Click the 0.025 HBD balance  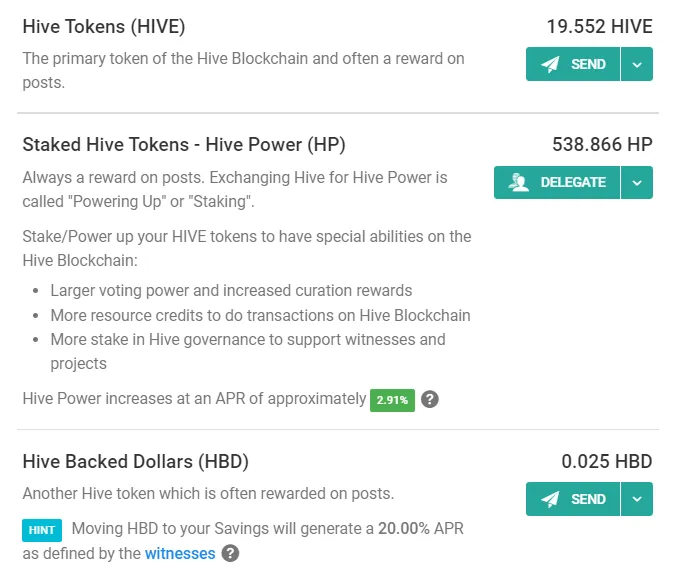click(607, 461)
